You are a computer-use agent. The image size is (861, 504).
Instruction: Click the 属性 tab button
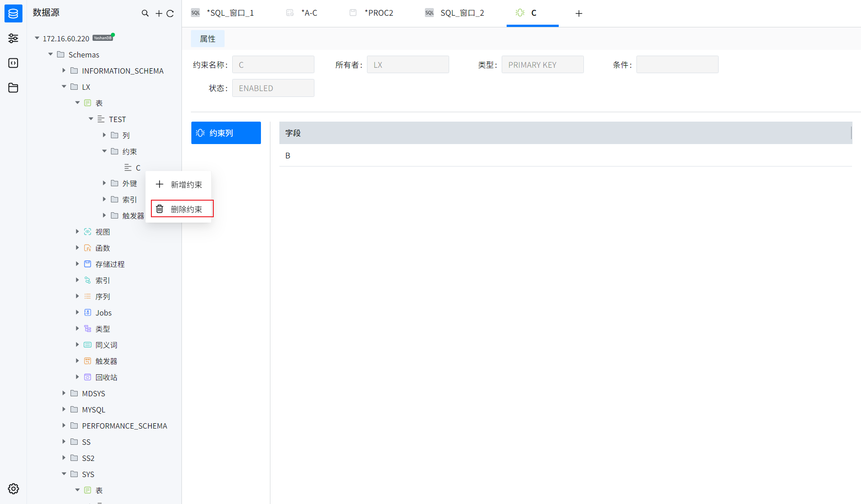tap(208, 39)
